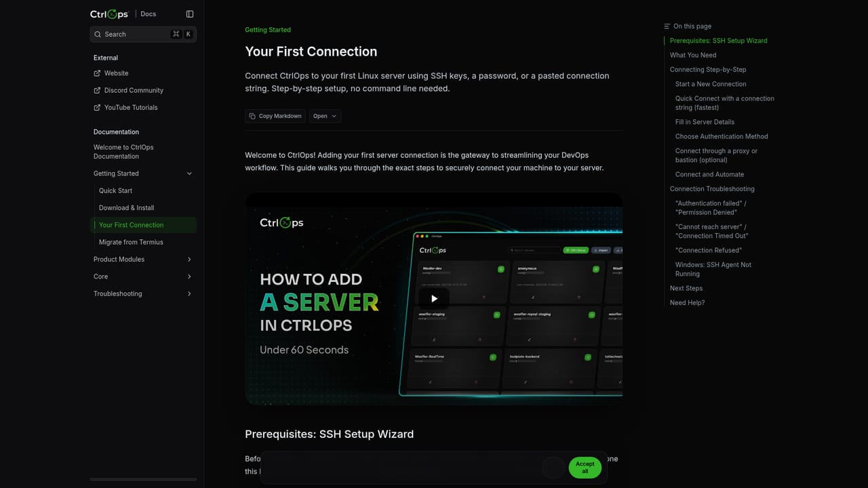Image resolution: width=868 pixels, height=488 pixels.
Task: Go to Quick Connect with a connection string
Action: point(725,103)
